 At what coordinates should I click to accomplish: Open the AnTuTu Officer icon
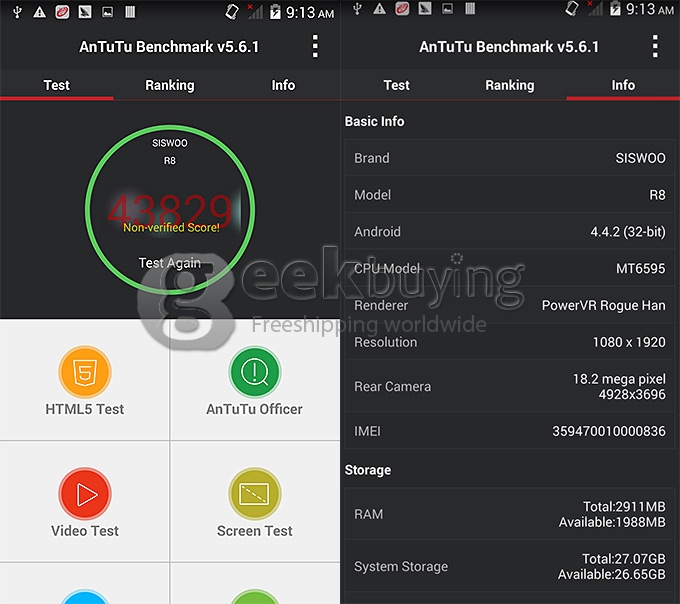255,372
